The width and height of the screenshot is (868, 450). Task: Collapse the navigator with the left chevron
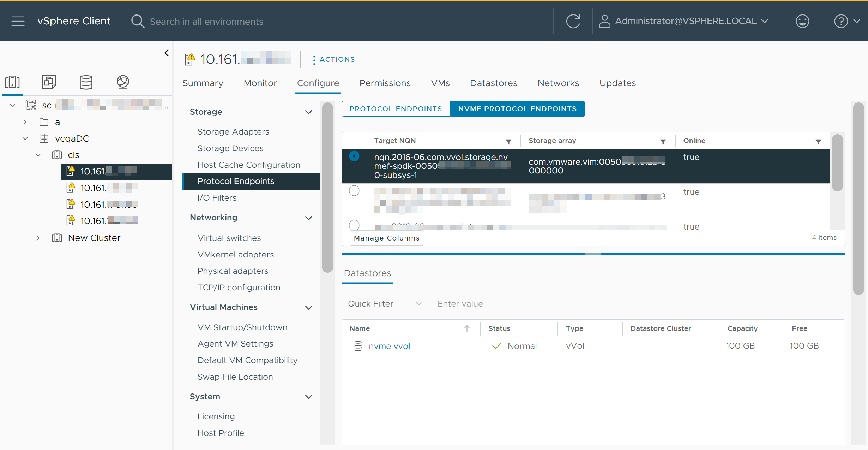(167, 53)
